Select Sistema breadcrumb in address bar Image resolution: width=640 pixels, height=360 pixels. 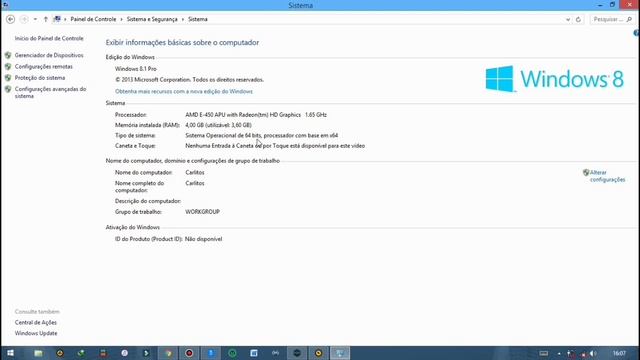click(x=198, y=19)
